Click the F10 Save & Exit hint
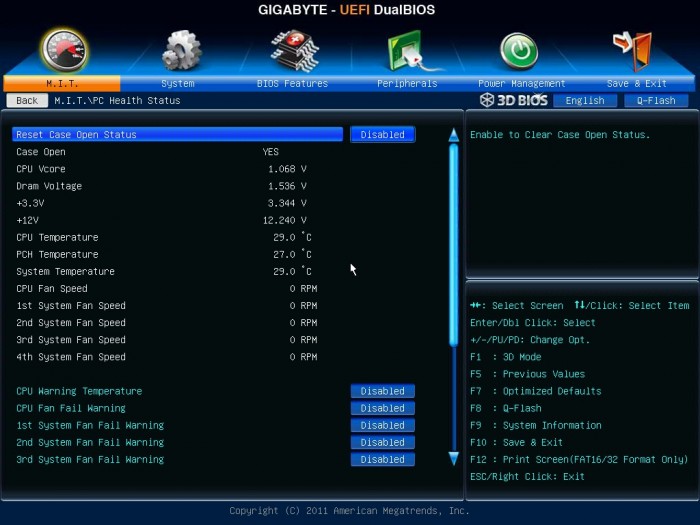This screenshot has height=525, width=700. tap(517, 442)
